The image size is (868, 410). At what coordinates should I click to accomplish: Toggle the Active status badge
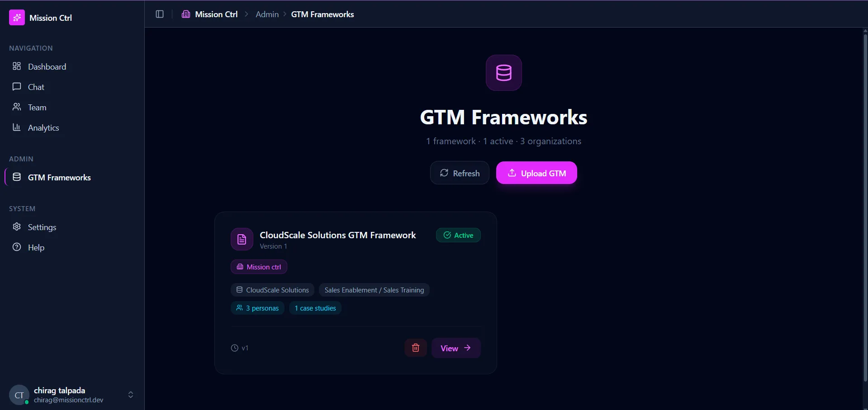click(458, 235)
